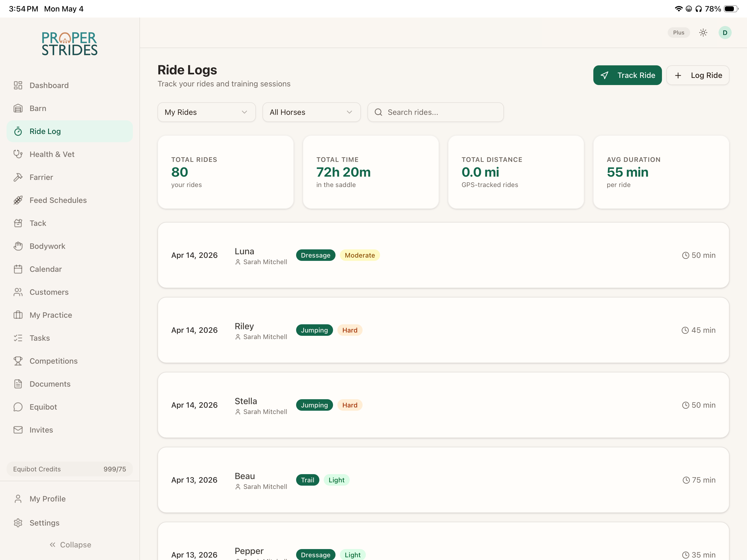
Task: Click the My Profile person icon
Action: [18, 498]
